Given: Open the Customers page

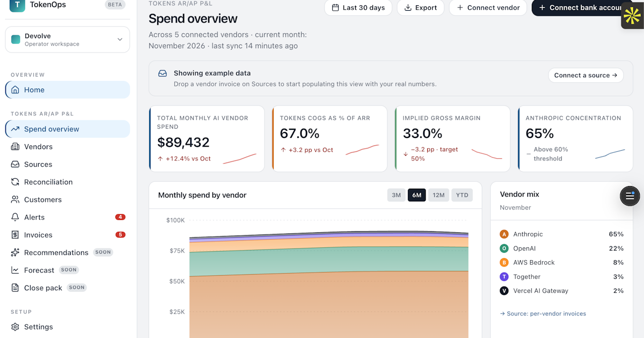Looking at the screenshot, I should [x=68, y=200].
